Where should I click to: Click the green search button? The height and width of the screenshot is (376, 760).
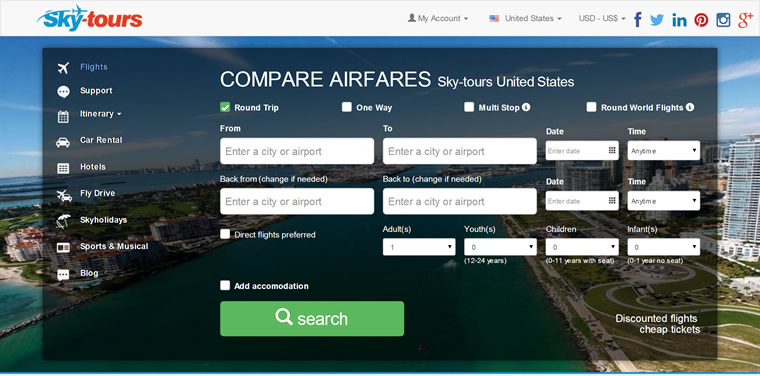point(312,318)
